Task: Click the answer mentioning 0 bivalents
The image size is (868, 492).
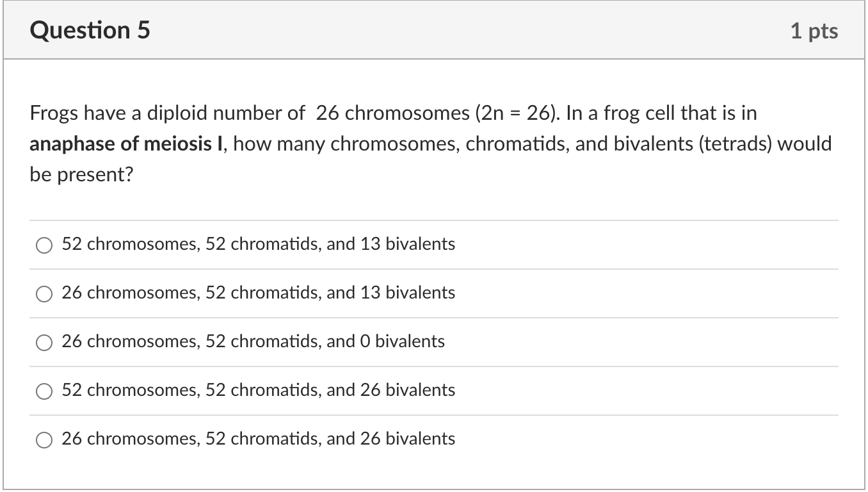Action: pos(252,341)
